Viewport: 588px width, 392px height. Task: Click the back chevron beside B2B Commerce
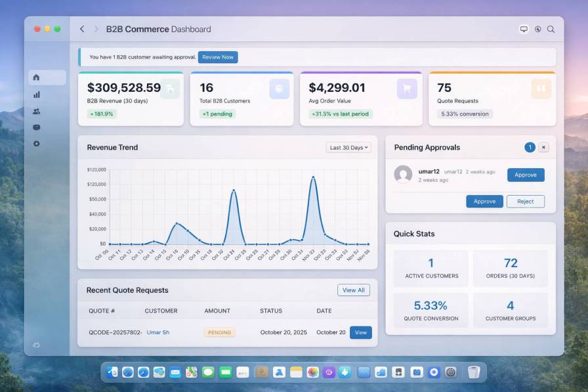(x=81, y=29)
